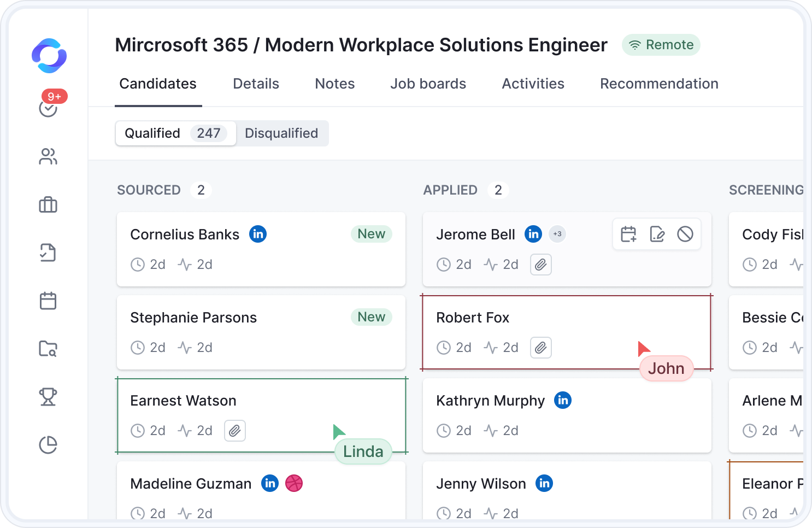The height and width of the screenshot is (528, 812).
Task: Open the Job boards tab
Action: tap(428, 84)
